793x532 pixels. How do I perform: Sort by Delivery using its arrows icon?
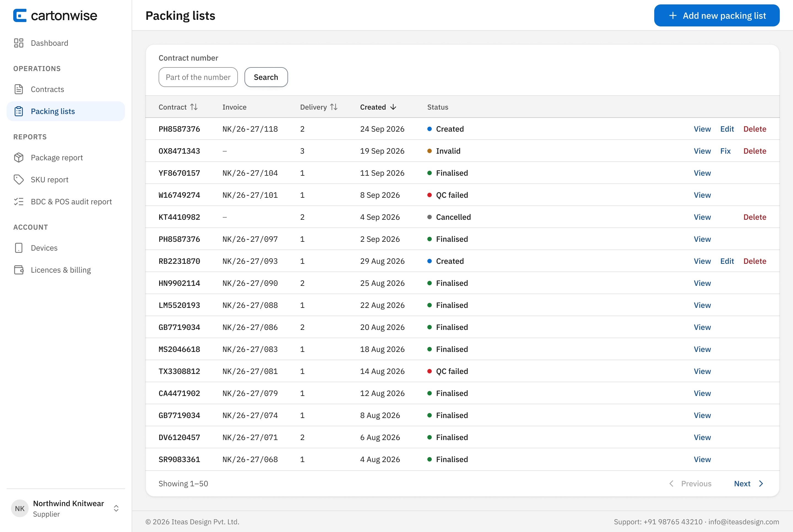[334, 107]
